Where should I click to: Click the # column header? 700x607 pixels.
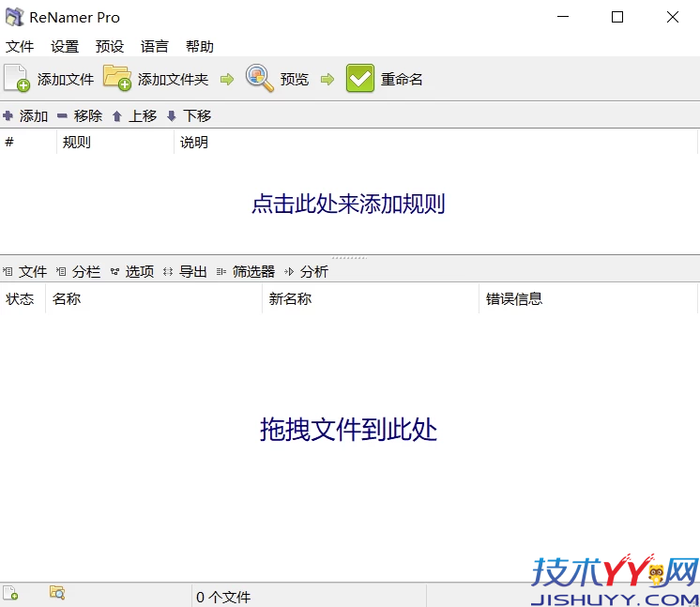coord(28,143)
